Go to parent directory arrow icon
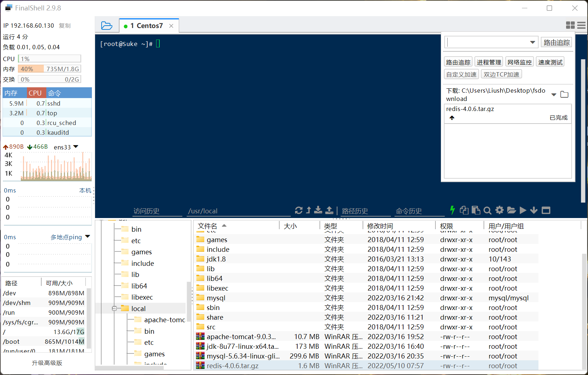This screenshot has height=375, width=588. pyautogui.click(x=308, y=210)
